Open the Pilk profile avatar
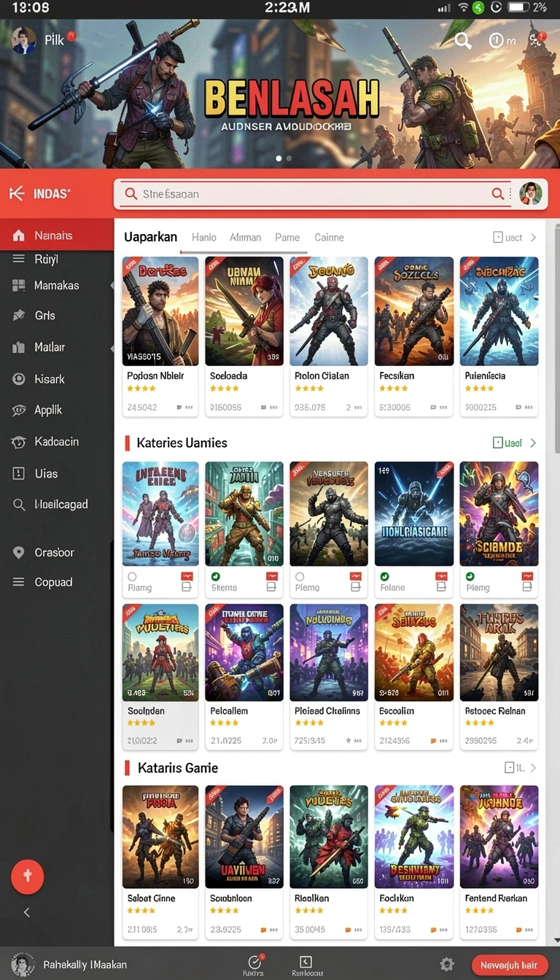This screenshot has height=980, width=560. coord(24,40)
